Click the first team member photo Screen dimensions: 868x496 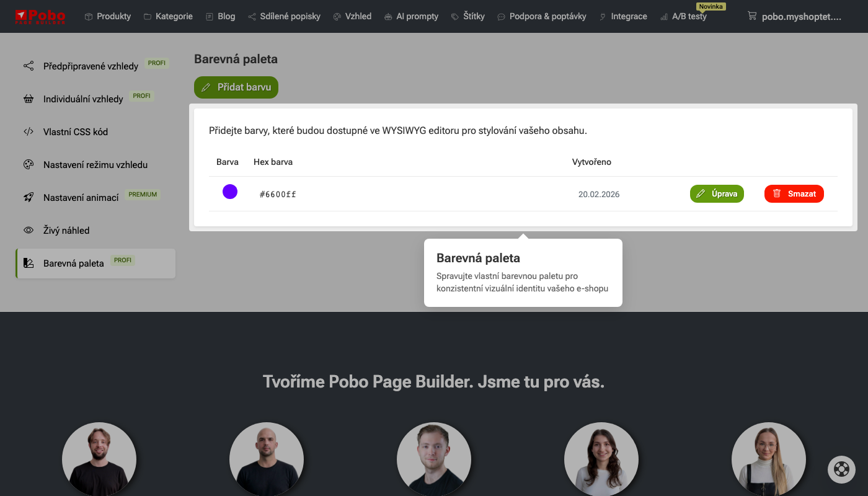pos(99,459)
